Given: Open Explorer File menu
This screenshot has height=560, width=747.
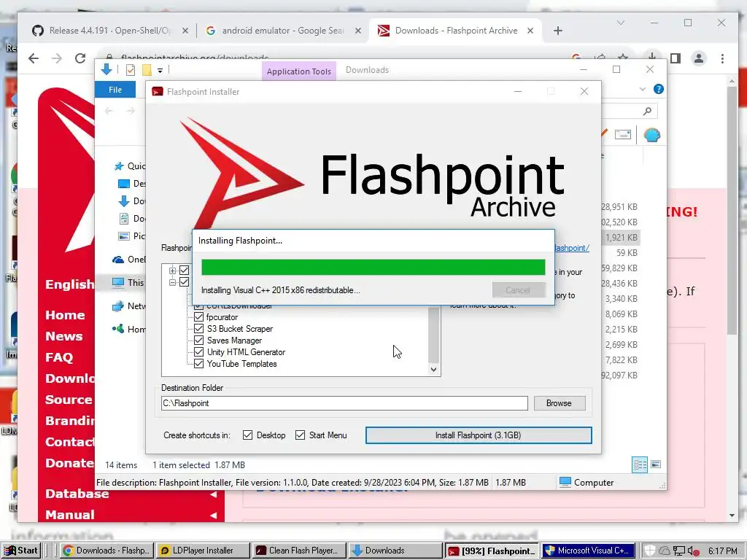Looking at the screenshot, I should (115, 90).
